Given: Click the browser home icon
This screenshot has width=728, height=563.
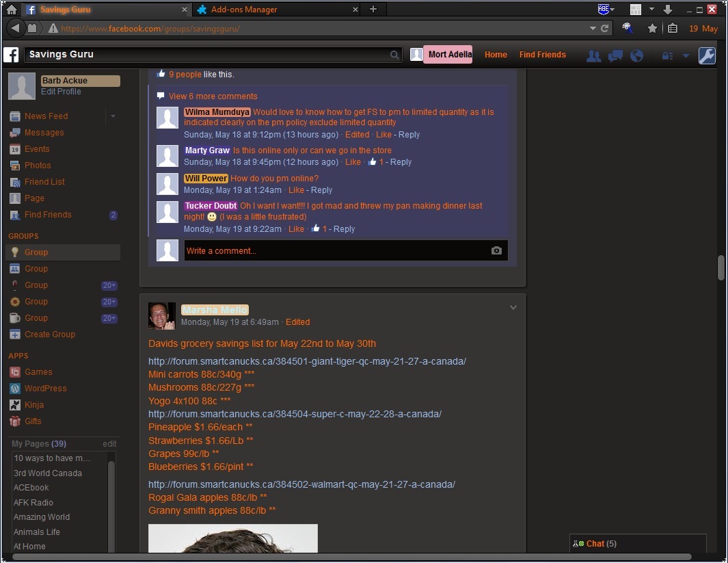Looking at the screenshot, I should click(x=12, y=10).
